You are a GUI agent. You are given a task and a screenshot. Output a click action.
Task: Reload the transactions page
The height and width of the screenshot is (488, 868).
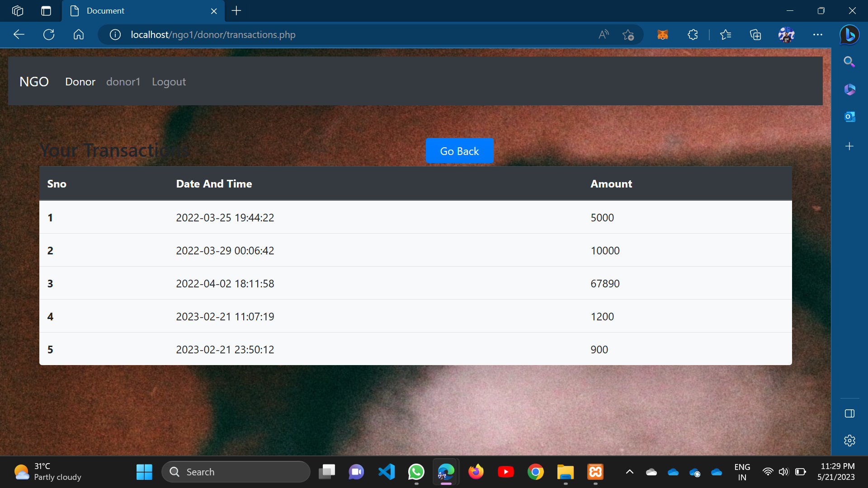click(x=49, y=34)
